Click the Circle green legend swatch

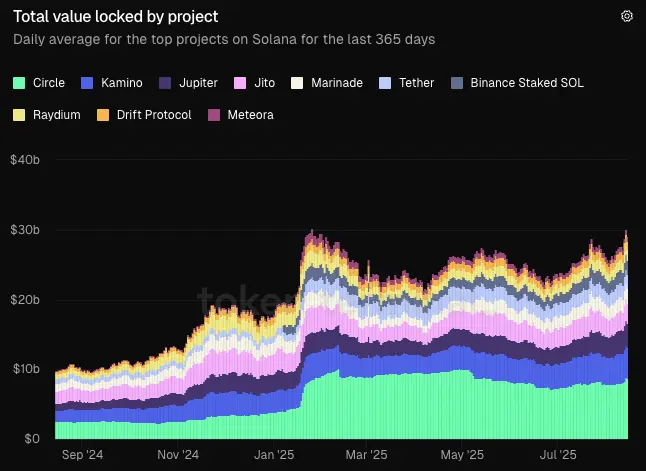point(19,83)
